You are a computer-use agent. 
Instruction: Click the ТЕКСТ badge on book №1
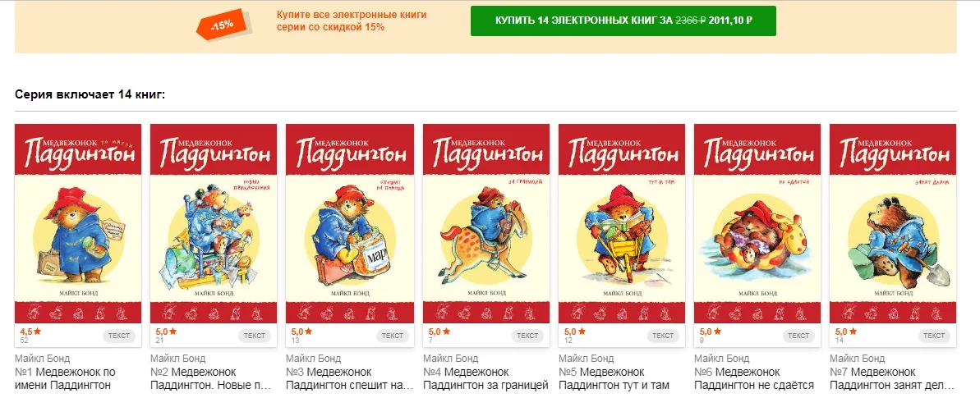tap(119, 336)
